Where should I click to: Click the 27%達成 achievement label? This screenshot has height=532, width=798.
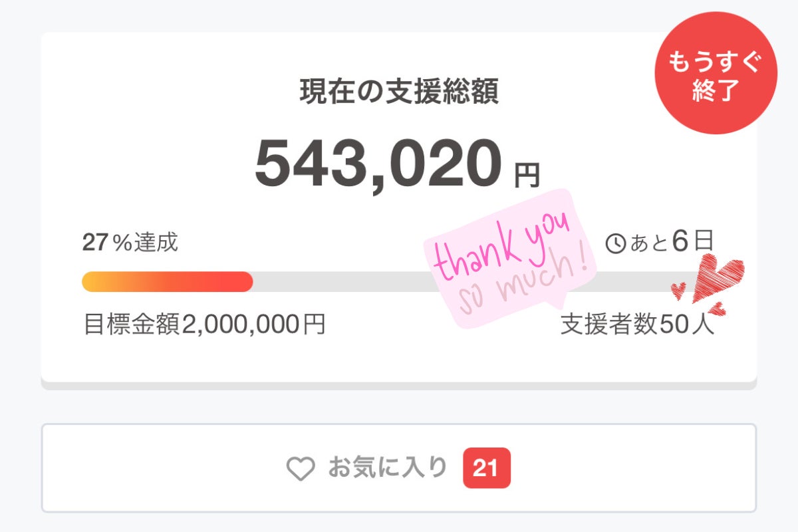point(130,243)
